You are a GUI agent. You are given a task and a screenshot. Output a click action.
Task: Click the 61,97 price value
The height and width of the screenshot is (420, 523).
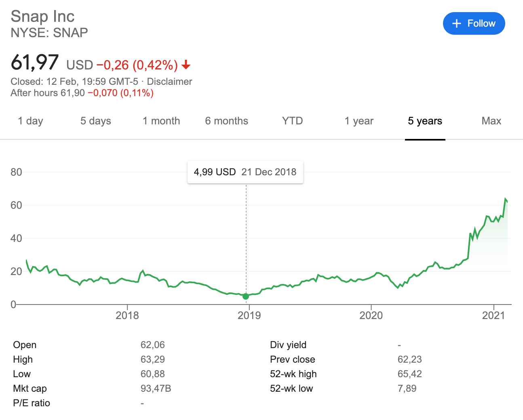pyautogui.click(x=35, y=63)
